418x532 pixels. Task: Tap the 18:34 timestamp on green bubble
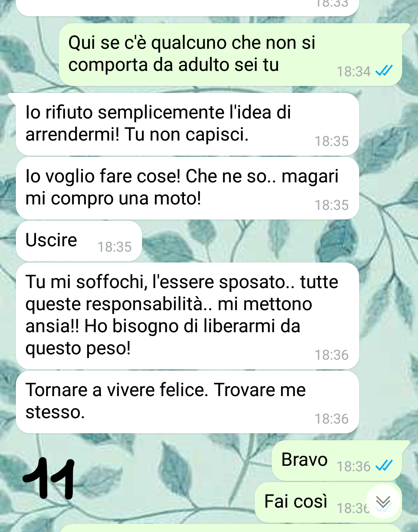tap(354, 71)
